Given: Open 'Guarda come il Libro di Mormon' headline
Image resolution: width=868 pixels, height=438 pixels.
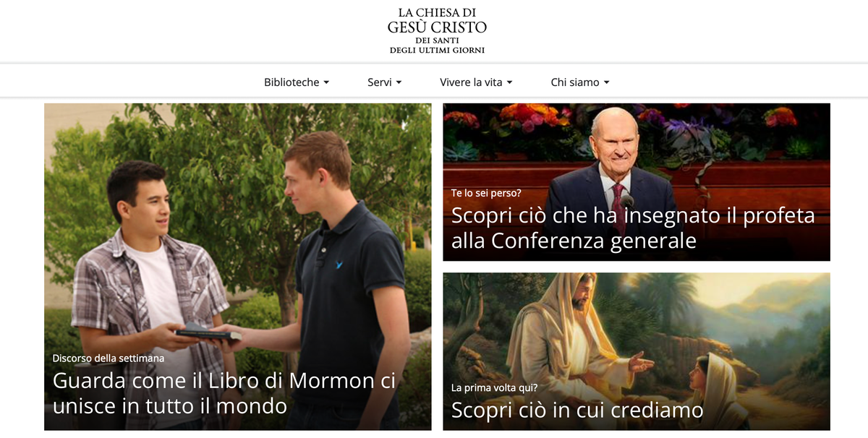Looking at the screenshot, I should [224, 393].
